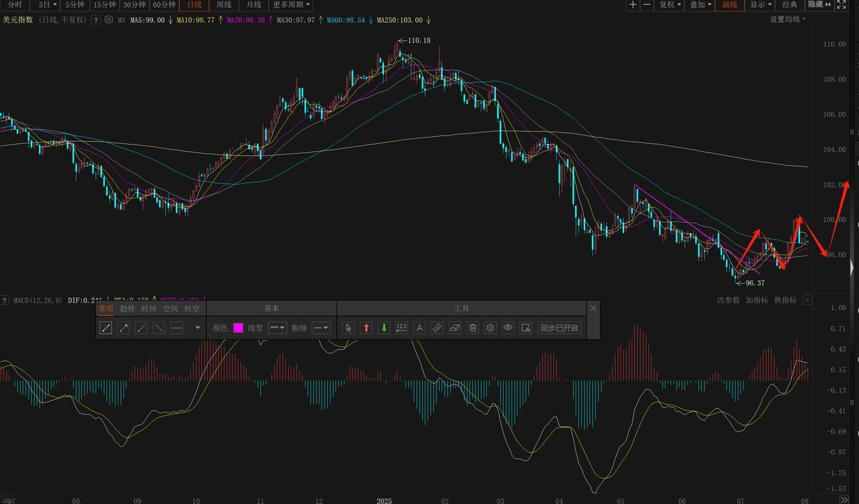Click MA5:99.00 moving average label

click(148, 20)
